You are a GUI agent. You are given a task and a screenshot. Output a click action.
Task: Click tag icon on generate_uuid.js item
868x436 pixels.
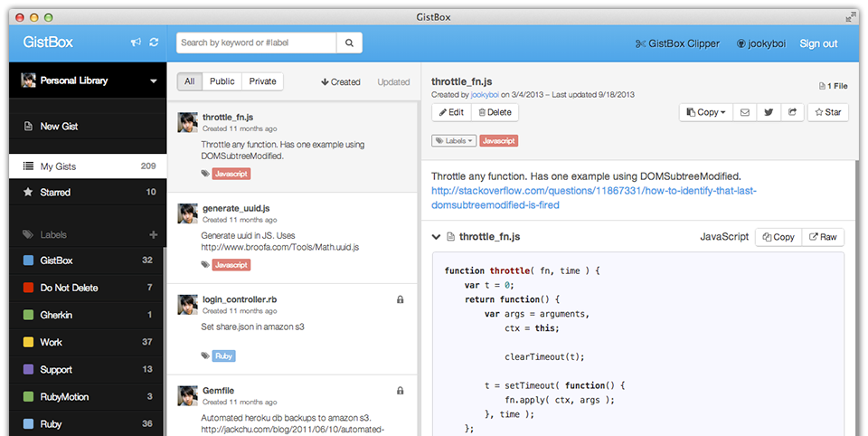(x=205, y=265)
